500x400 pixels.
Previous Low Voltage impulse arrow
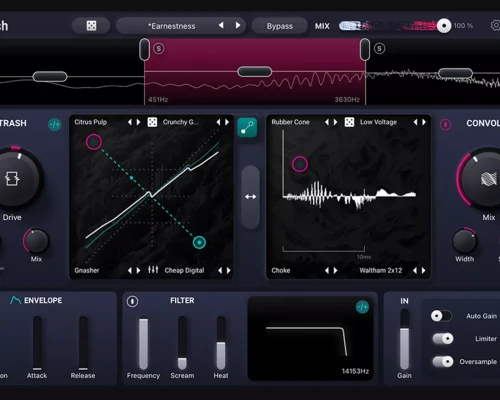pos(415,122)
